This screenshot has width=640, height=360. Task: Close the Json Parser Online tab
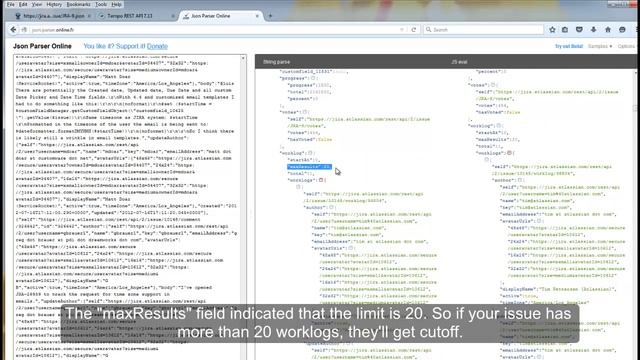(257, 16)
